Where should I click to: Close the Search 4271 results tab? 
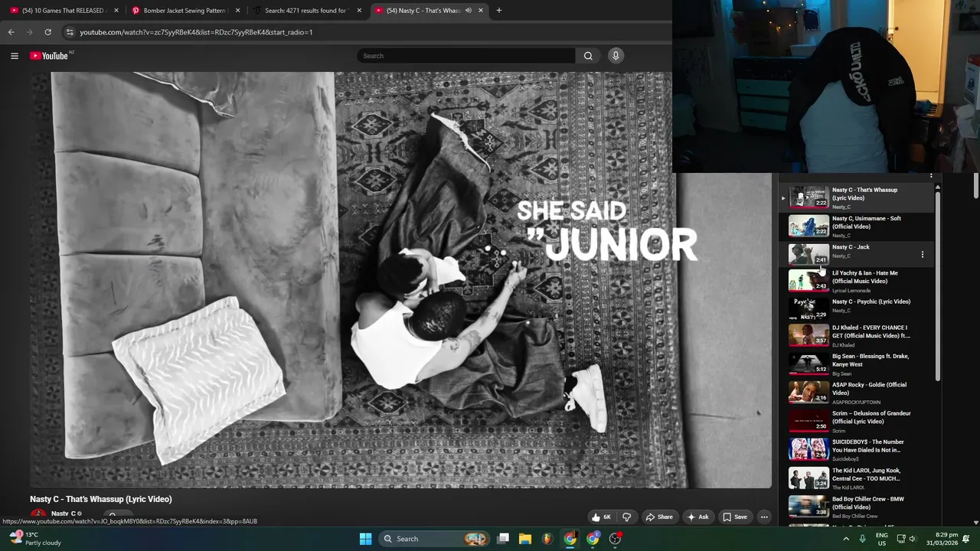pyautogui.click(x=359, y=11)
